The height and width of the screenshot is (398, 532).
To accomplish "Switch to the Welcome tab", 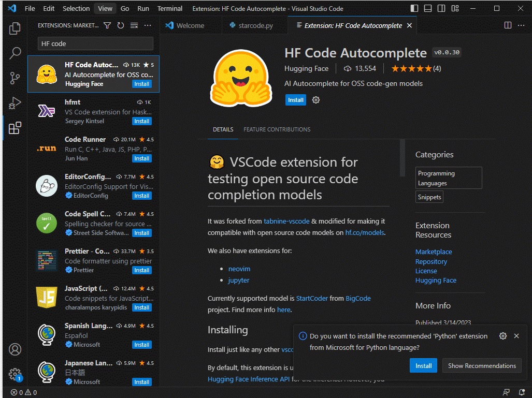I will click(x=190, y=25).
